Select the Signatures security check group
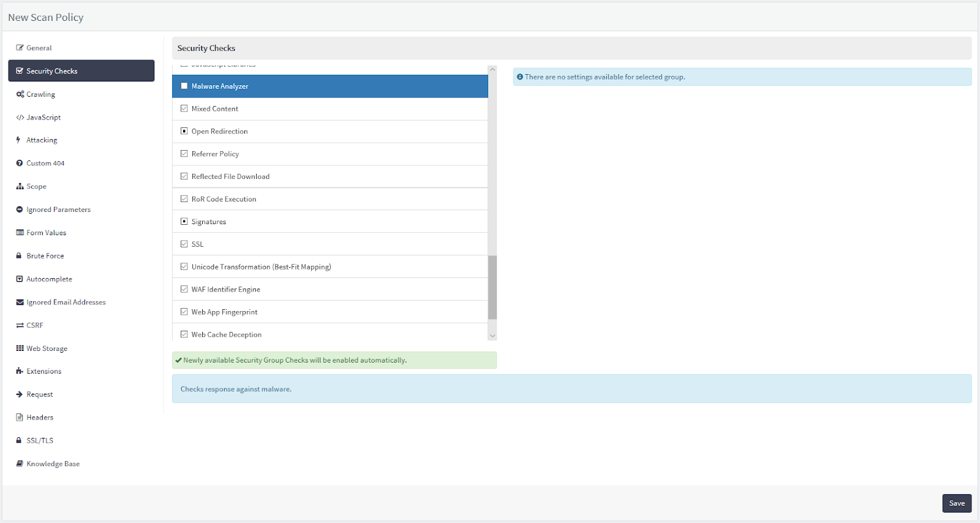The height and width of the screenshot is (523, 980). (x=209, y=222)
